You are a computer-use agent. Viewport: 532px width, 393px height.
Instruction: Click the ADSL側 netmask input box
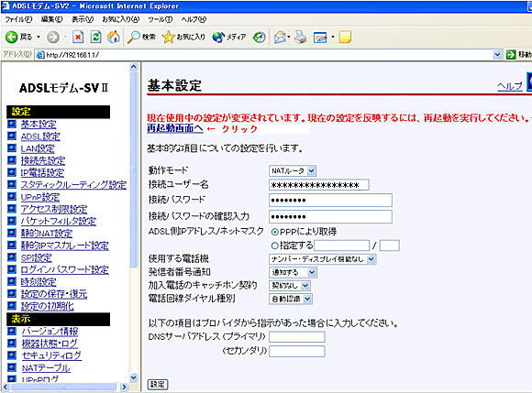[390, 246]
